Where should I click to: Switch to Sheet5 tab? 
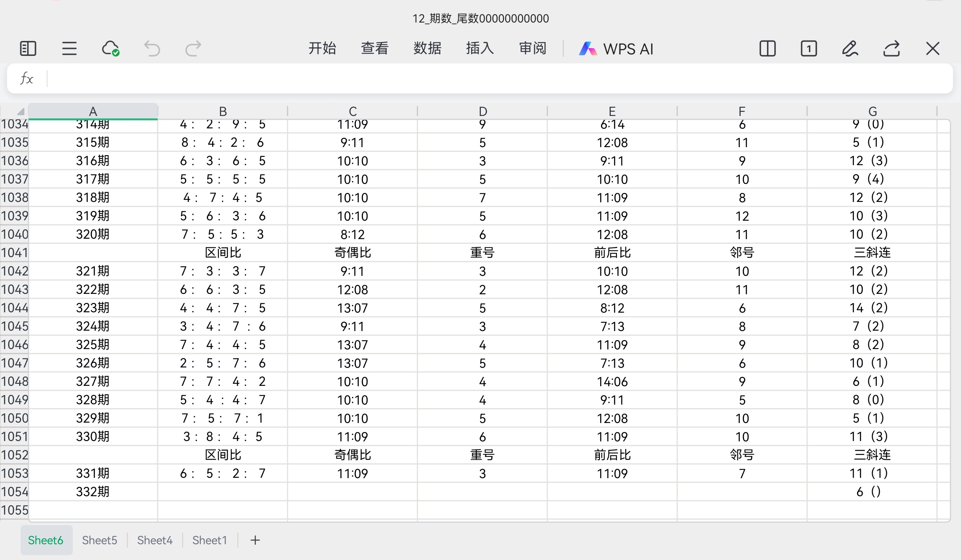coord(99,540)
